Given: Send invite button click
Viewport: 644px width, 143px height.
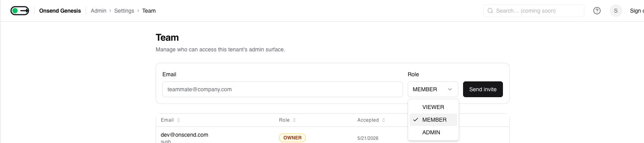Looking at the screenshot, I should click(483, 89).
